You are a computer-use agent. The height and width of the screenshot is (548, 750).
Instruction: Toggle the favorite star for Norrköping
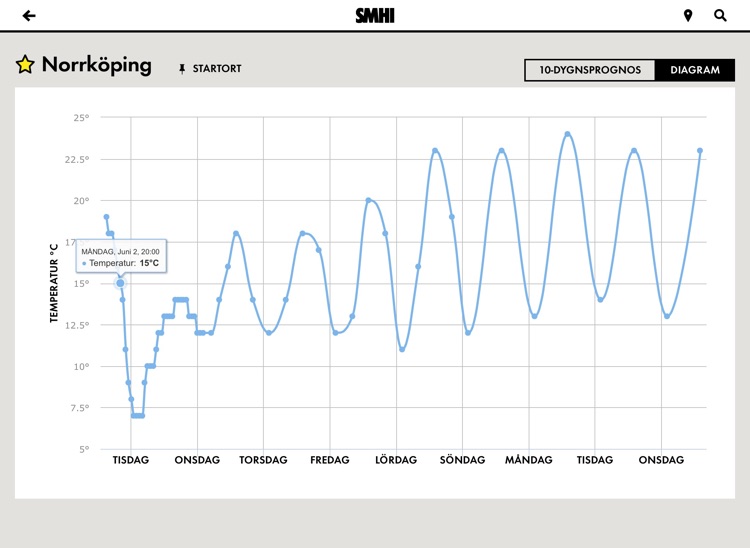(x=25, y=65)
